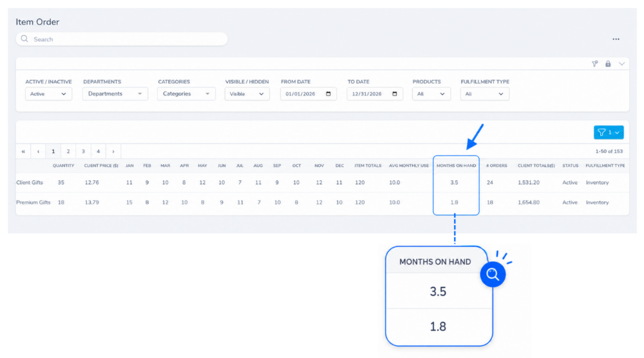Click the Status column header

[570, 166]
